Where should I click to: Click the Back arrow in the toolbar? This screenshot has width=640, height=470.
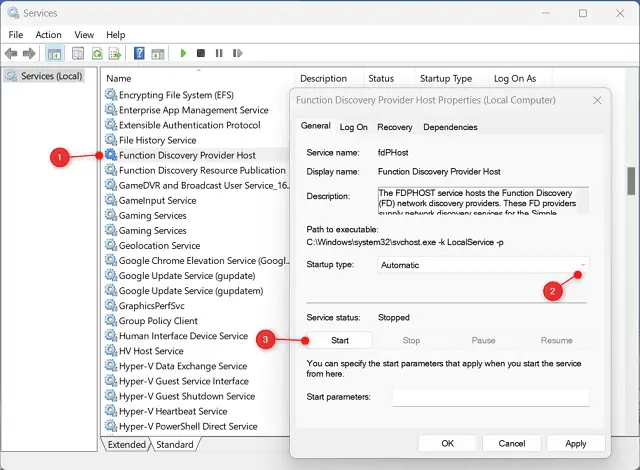(12, 53)
